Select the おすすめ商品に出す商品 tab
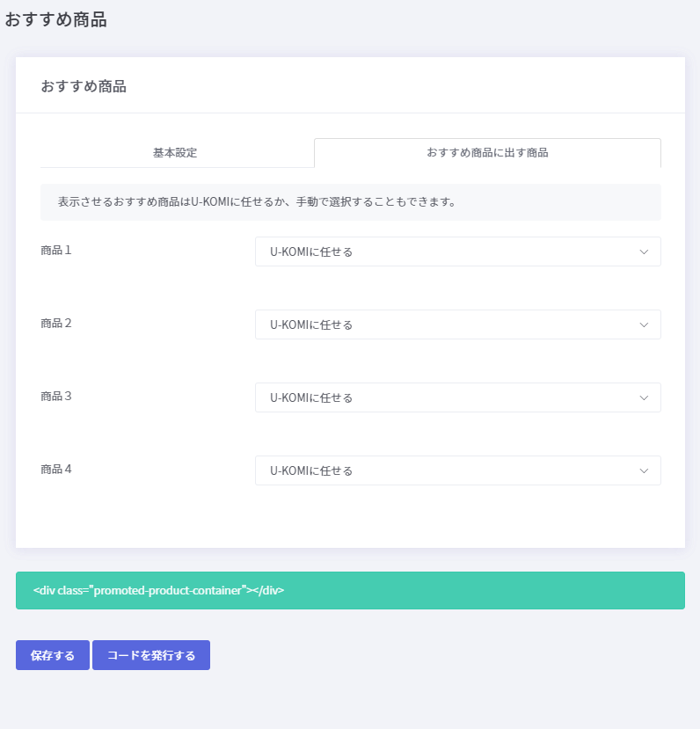The width and height of the screenshot is (700, 729). pyautogui.click(x=487, y=152)
